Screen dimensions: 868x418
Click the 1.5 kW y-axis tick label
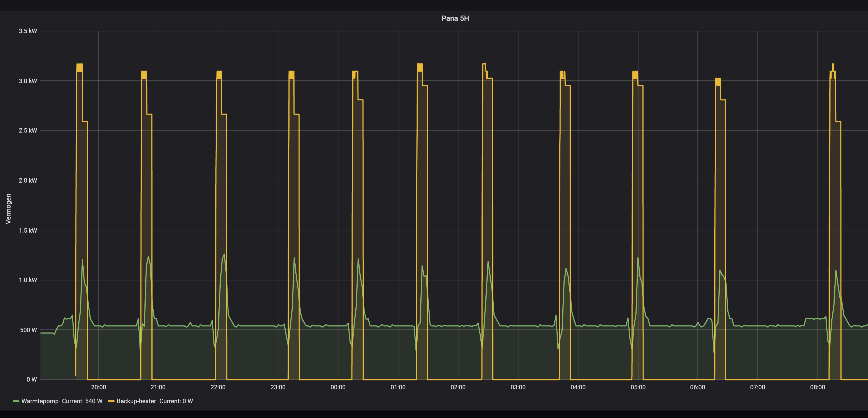(28, 230)
